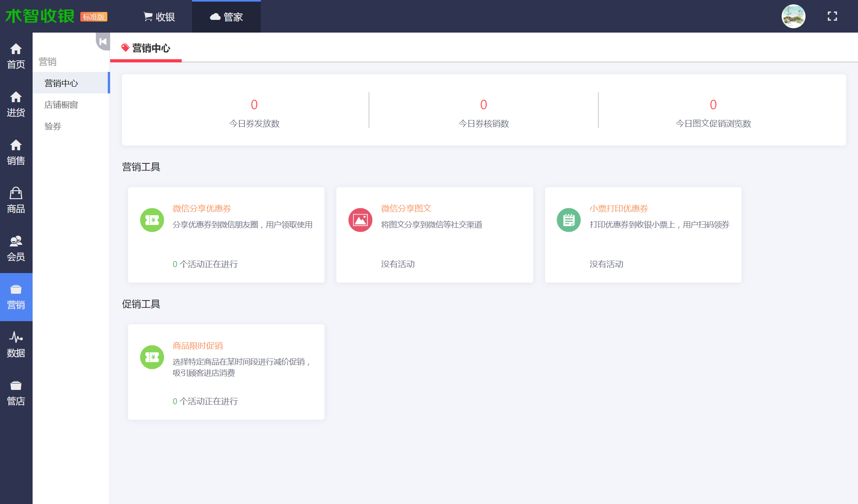Open the 微信分享图文 link
This screenshot has width=858, height=504.
coord(406,208)
